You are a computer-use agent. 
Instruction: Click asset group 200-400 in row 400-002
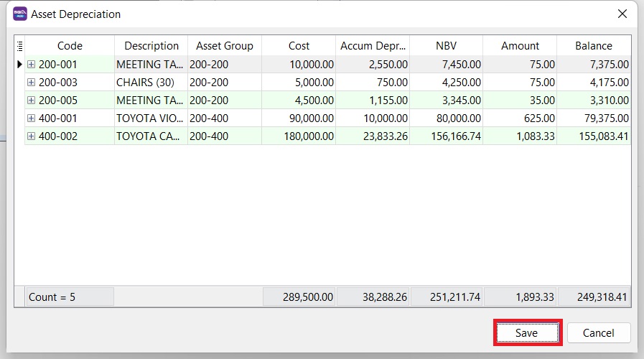pyautogui.click(x=225, y=136)
